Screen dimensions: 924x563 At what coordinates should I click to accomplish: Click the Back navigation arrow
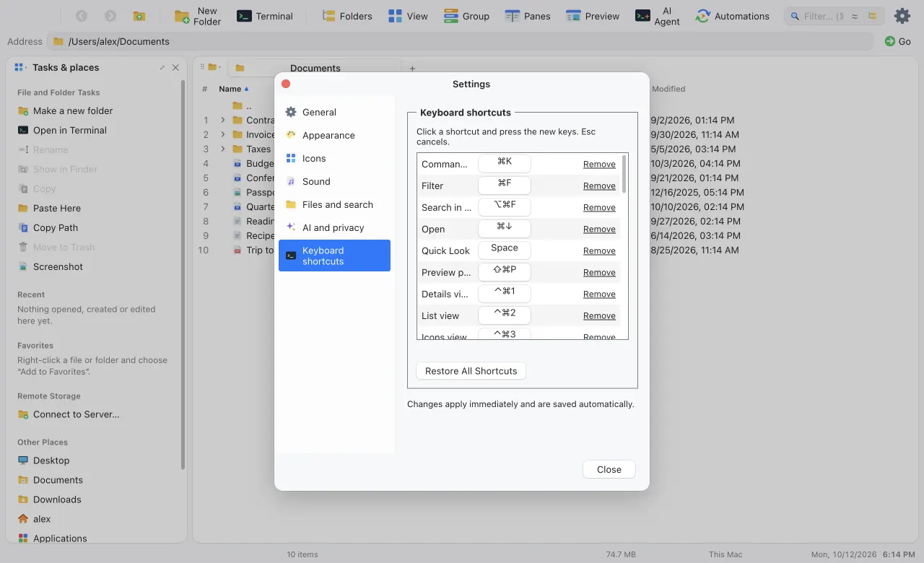point(82,16)
